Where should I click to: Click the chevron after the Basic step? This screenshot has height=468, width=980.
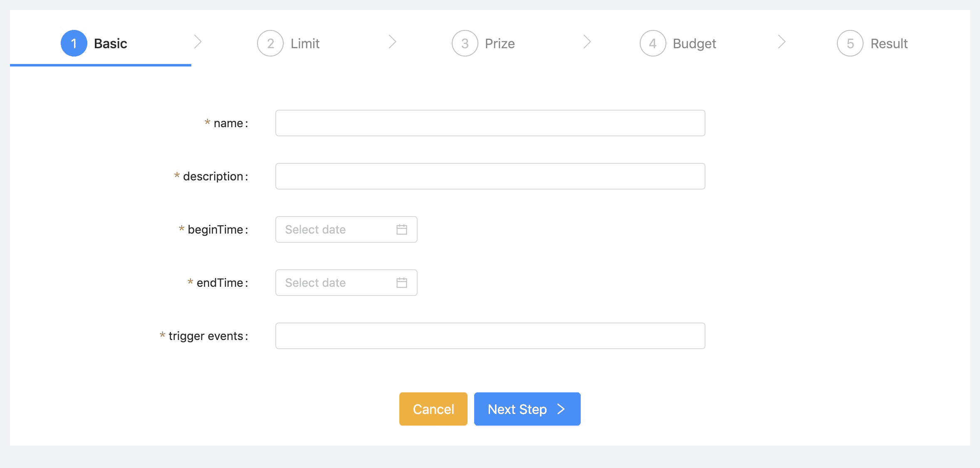pos(198,42)
